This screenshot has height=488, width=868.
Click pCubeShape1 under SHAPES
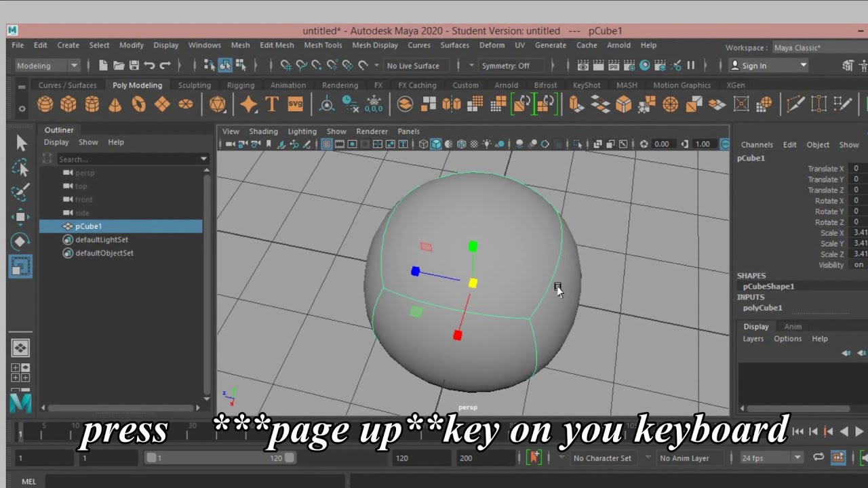click(x=768, y=287)
